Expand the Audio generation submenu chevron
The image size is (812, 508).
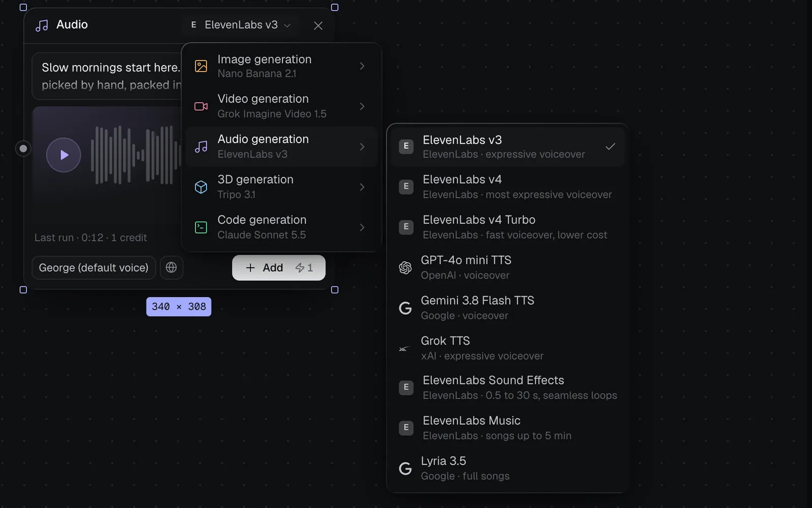pos(362,147)
